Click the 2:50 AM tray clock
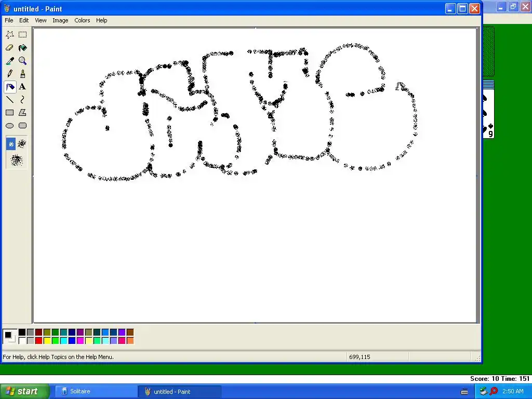Image resolution: width=532 pixels, height=399 pixels. 513,391
